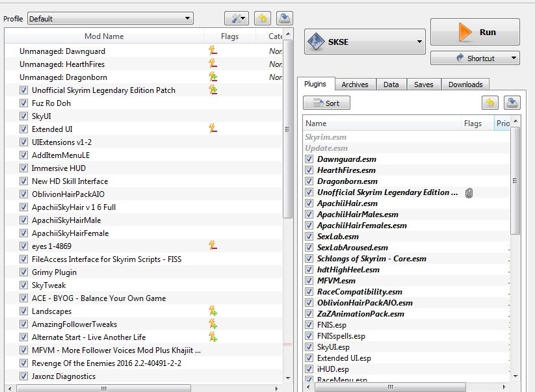This screenshot has width=535, height=392.
Task: Click the conflict flag icon for Unmanaged: Dragonborn
Action: pos(213,77)
